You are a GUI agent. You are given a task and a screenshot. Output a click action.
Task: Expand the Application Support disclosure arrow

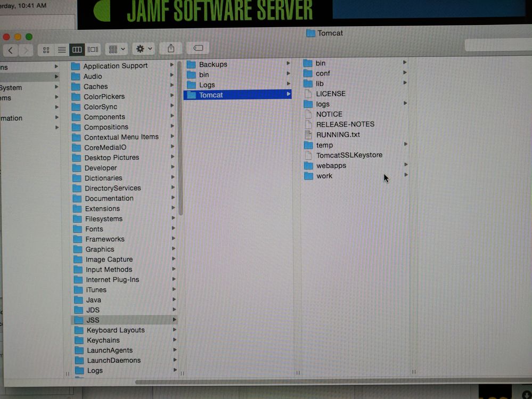pyautogui.click(x=171, y=64)
